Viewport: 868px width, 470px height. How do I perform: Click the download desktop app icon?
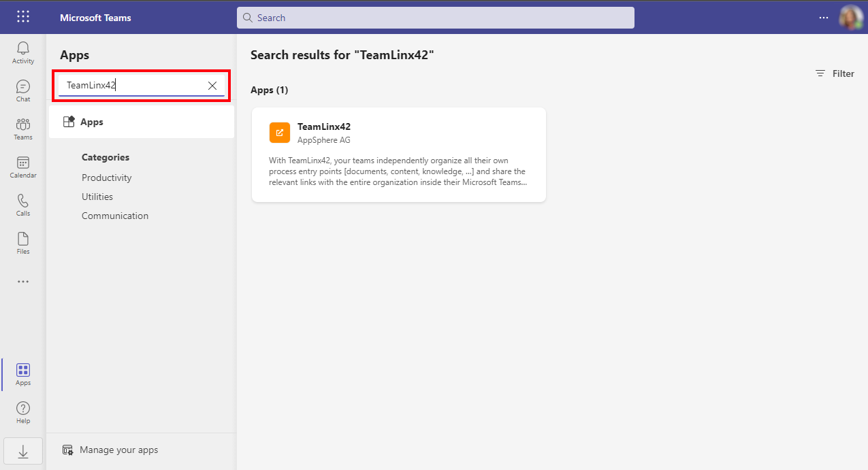[x=22, y=451]
